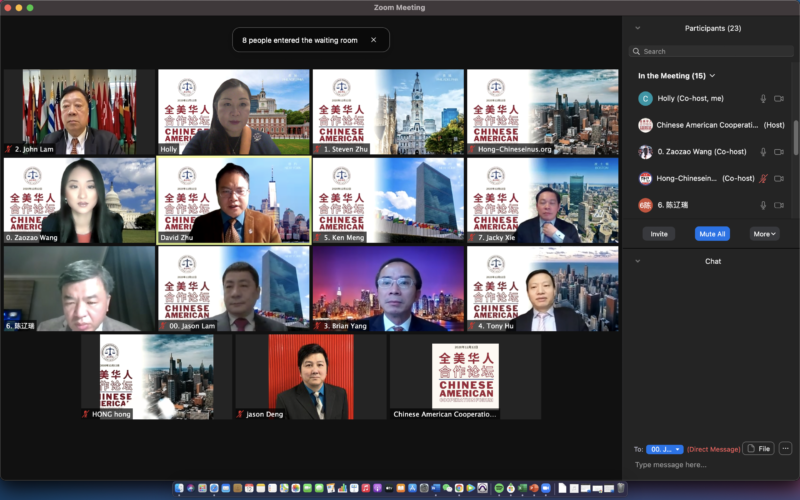Viewport: 800px width, 500px height.
Task: Open the More dropdown in Participants panel
Action: [764, 233]
